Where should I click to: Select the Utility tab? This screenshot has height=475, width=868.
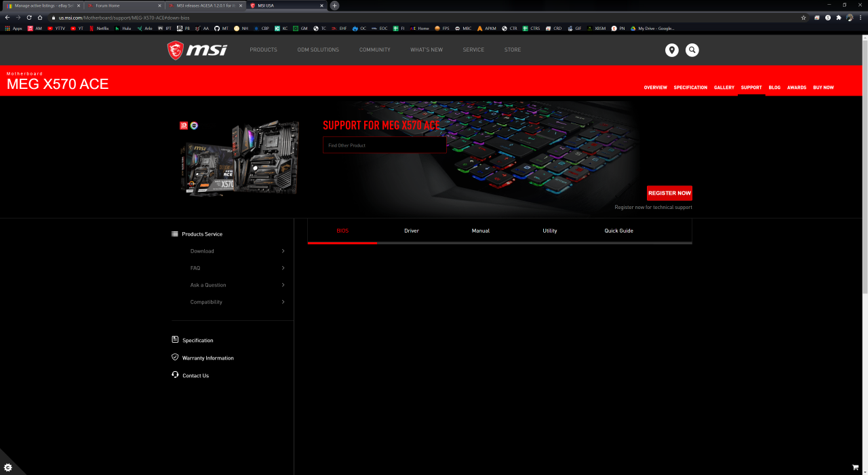click(x=550, y=231)
